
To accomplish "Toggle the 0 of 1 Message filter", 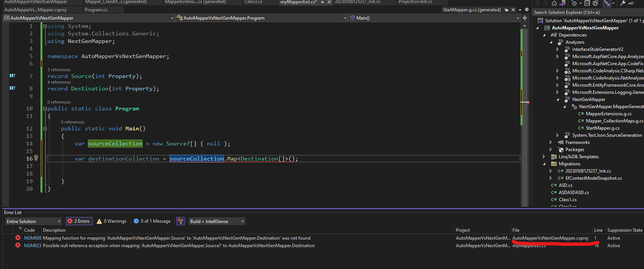I will [x=152, y=221].
